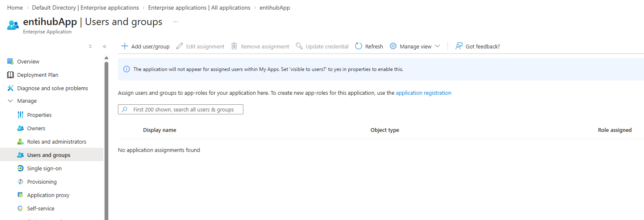Click the sidebar scrollbar up arrow
Viewport: 644px width, 220px height.
coord(106,58)
